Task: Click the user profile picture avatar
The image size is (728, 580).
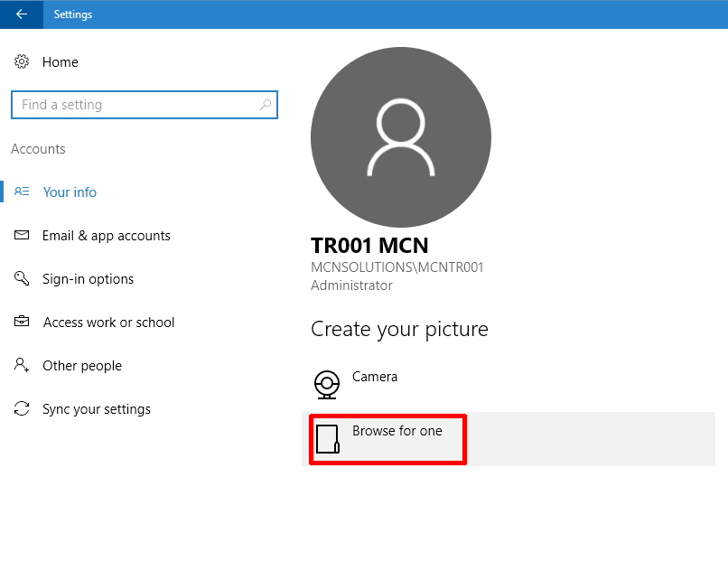Action: click(401, 137)
